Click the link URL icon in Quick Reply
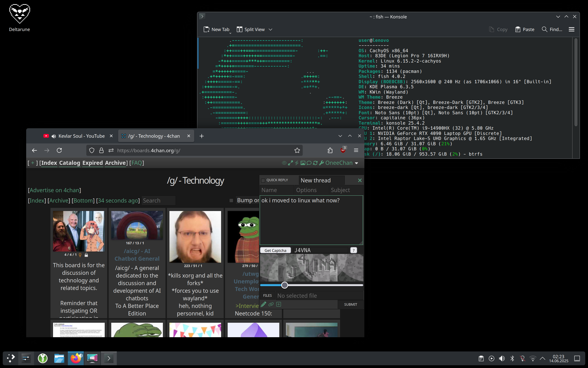Viewport: 588px width, 368px height. click(271, 304)
